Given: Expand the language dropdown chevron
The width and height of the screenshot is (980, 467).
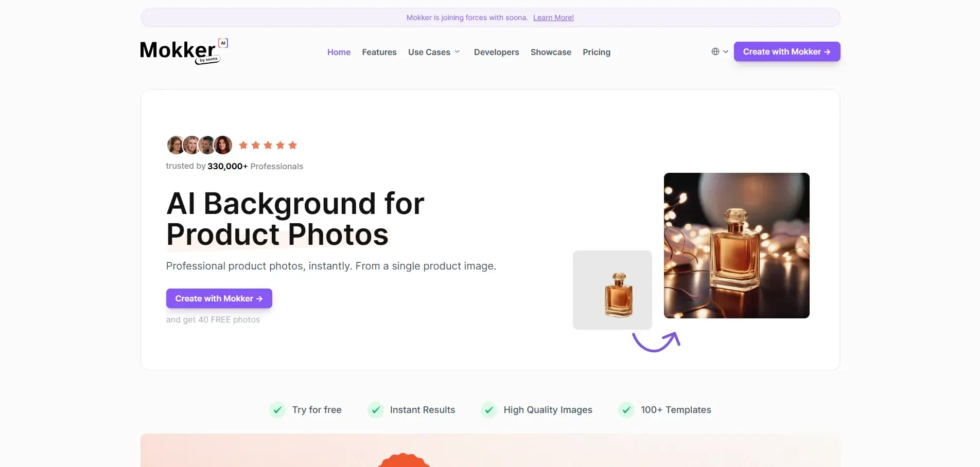Looking at the screenshot, I should 726,51.
